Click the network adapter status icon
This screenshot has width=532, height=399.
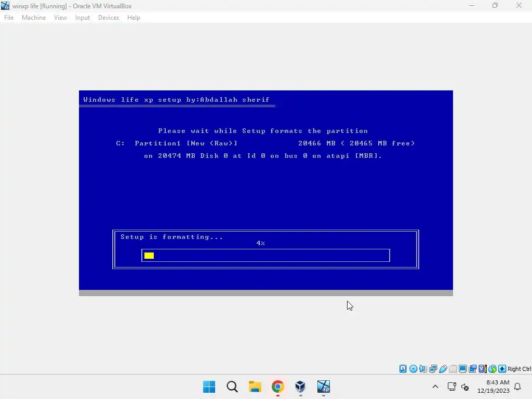pyautogui.click(x=433, y=369)
